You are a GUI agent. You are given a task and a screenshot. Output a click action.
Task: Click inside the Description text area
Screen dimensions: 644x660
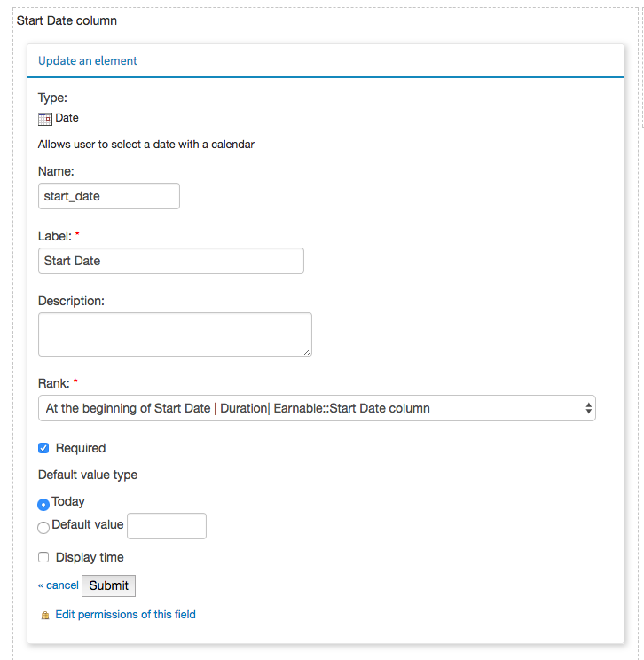click(x=175, y=334)
